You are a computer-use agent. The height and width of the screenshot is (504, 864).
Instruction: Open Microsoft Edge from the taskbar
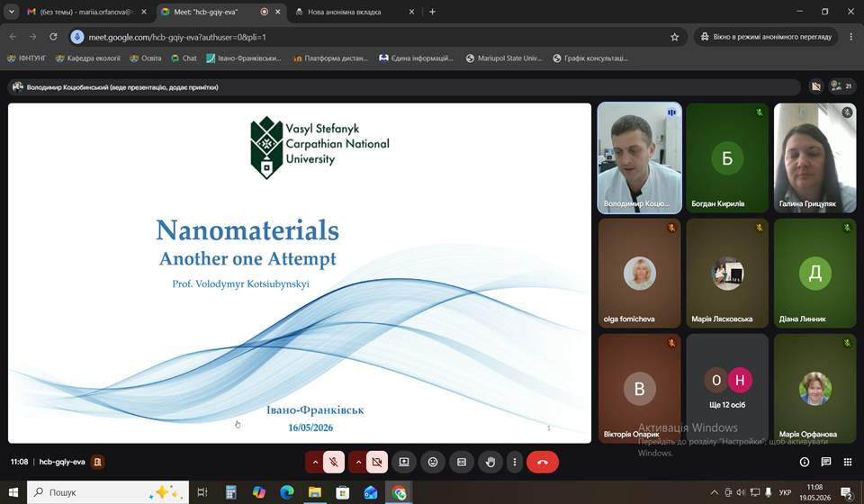click(x=286, y=492)
